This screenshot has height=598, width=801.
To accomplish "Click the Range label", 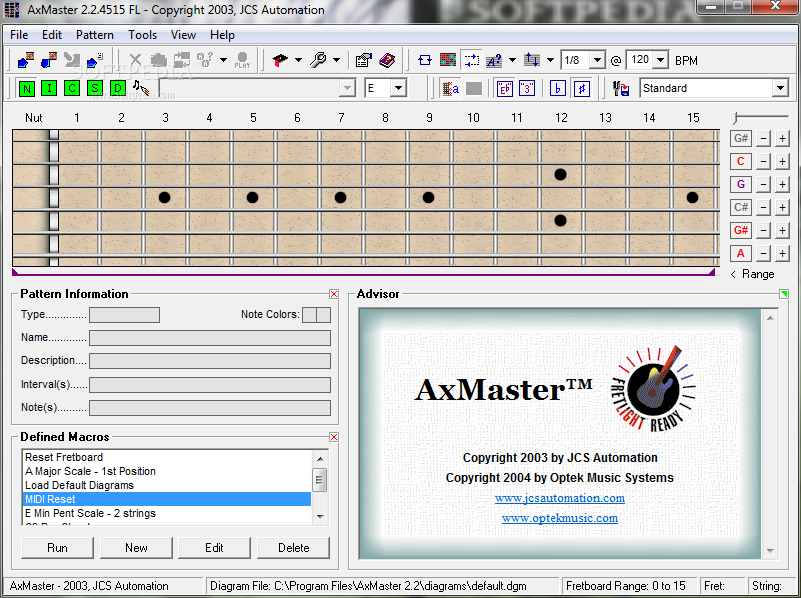I will pyautogui.click(x=758, y=274).
